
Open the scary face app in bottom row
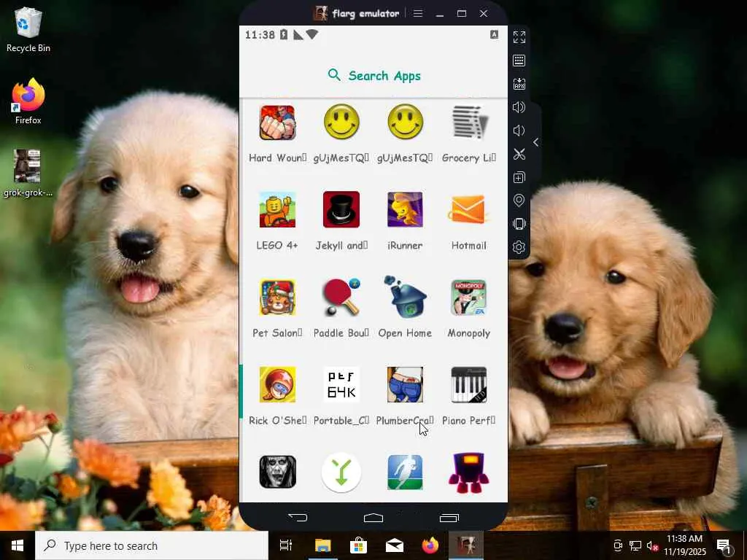(x=277, y=472)
